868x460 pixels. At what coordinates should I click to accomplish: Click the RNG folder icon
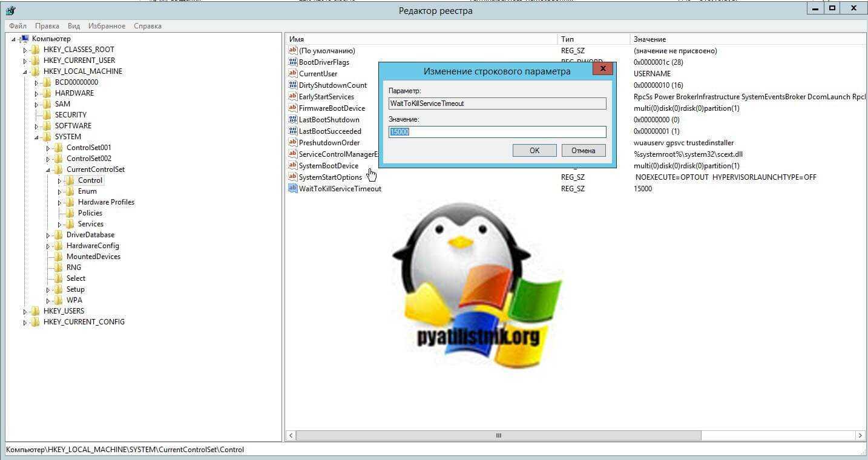(x=59, y=268)
